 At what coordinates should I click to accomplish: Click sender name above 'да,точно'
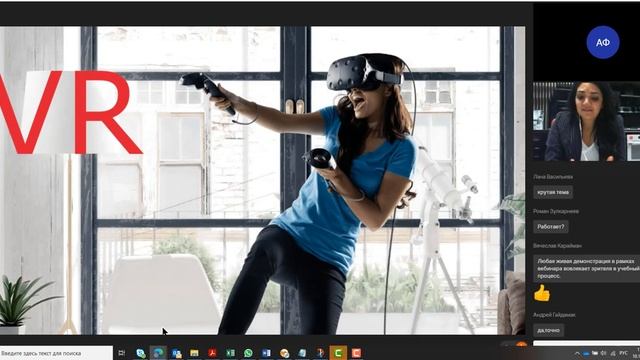click(x=554, y=315)
